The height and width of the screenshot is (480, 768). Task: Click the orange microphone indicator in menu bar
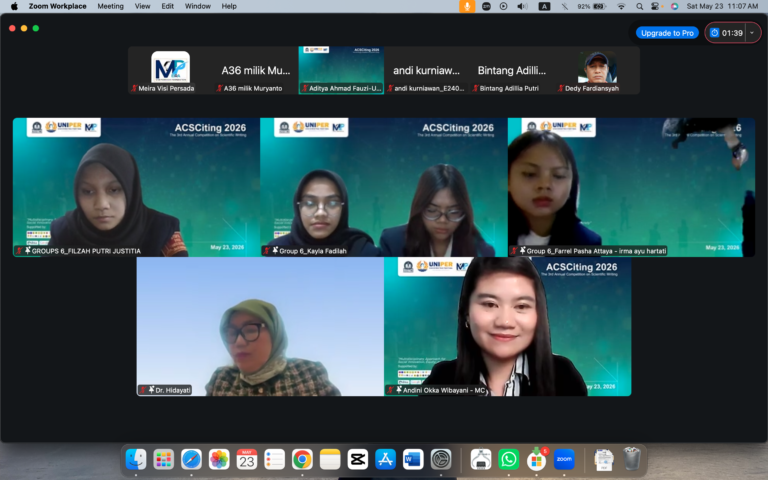coord(467,6)
